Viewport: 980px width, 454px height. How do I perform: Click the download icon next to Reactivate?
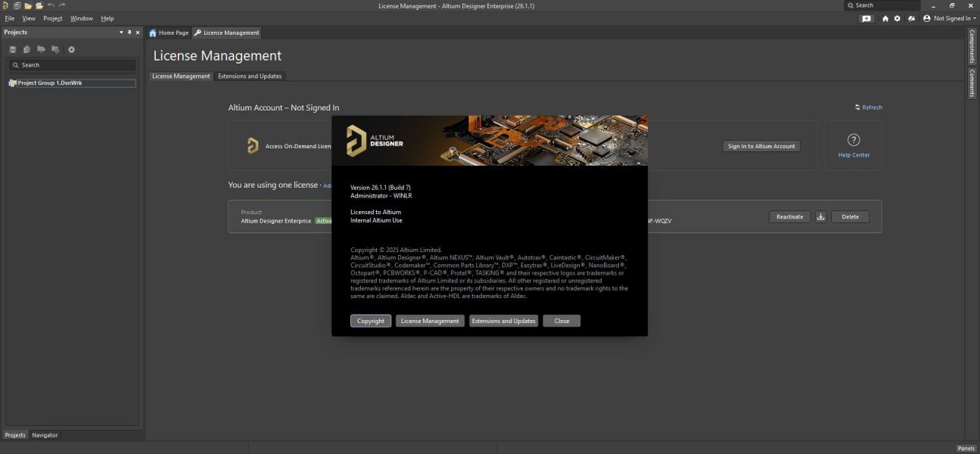(821, 216)
